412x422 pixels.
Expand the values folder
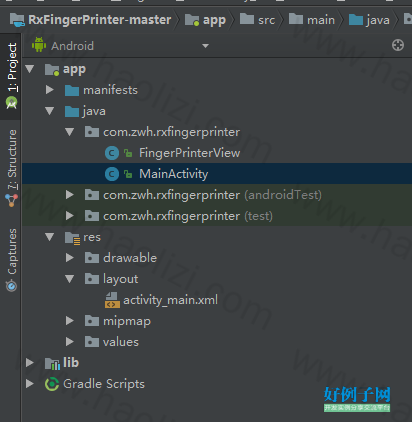[x=70, y=342]
